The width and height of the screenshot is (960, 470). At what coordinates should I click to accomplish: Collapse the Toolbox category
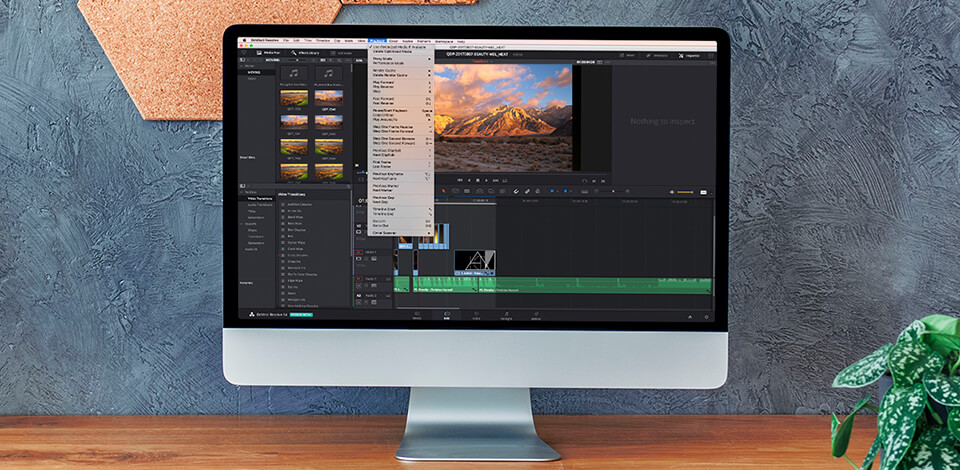(x=241, y=192)
